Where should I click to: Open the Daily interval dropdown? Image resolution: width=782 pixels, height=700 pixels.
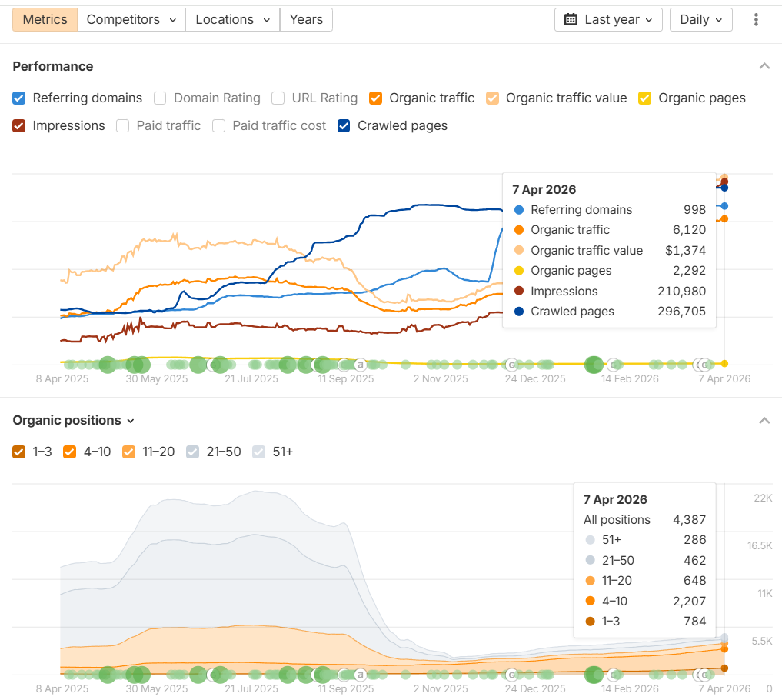[x=700, y=19]
